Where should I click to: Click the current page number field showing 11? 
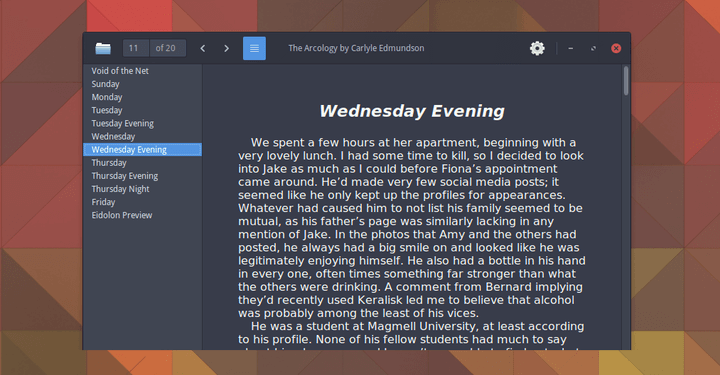pos(135,48)
